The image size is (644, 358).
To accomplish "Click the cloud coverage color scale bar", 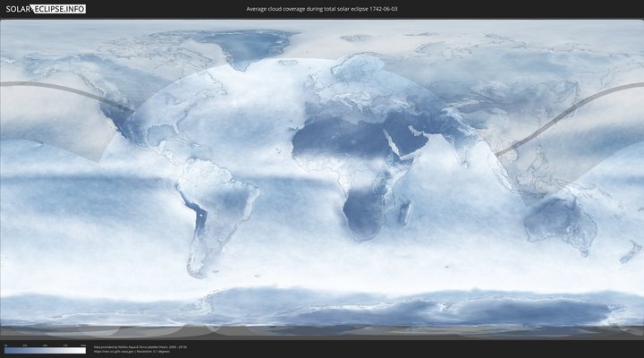I will tap(46, 351).
